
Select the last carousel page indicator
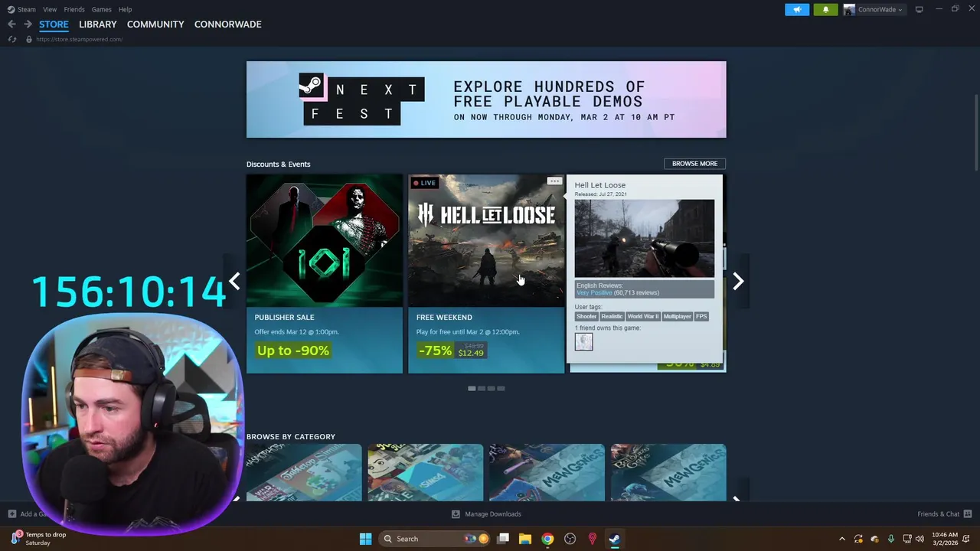point(501,389)
